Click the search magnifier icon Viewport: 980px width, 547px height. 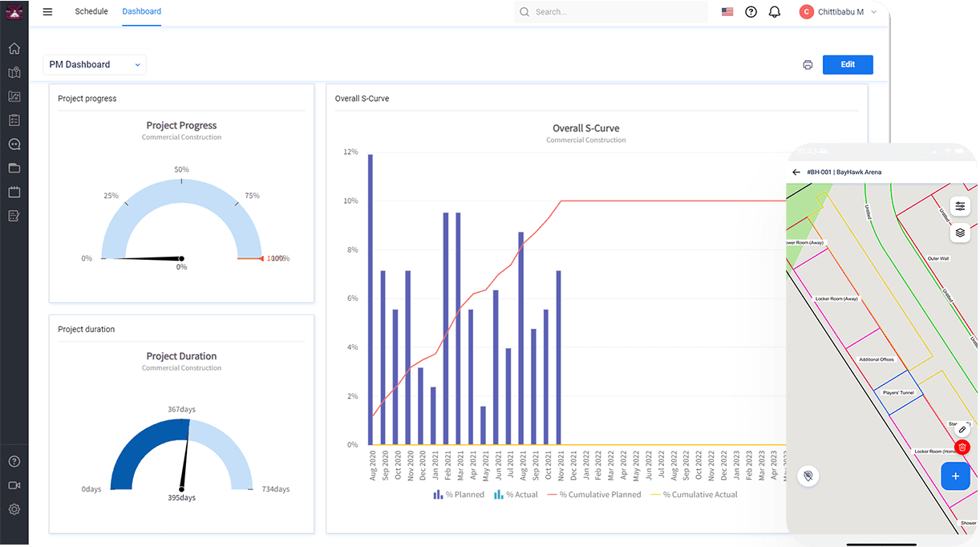[524, 12]
